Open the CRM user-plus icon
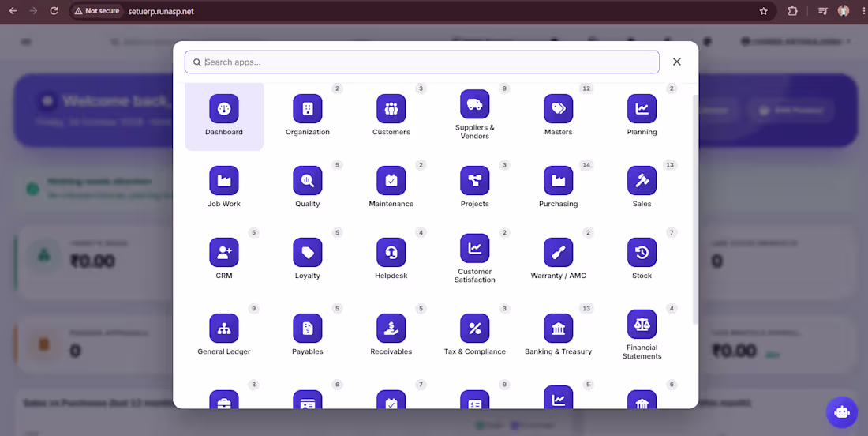Viewport: 868px width, 436px height. pyautogui.click(x=223, y=253)
